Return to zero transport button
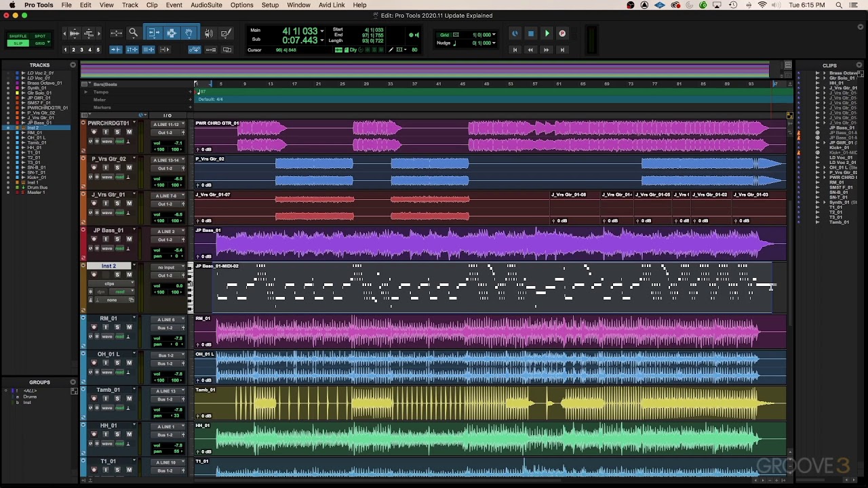 tap(515, 49)
